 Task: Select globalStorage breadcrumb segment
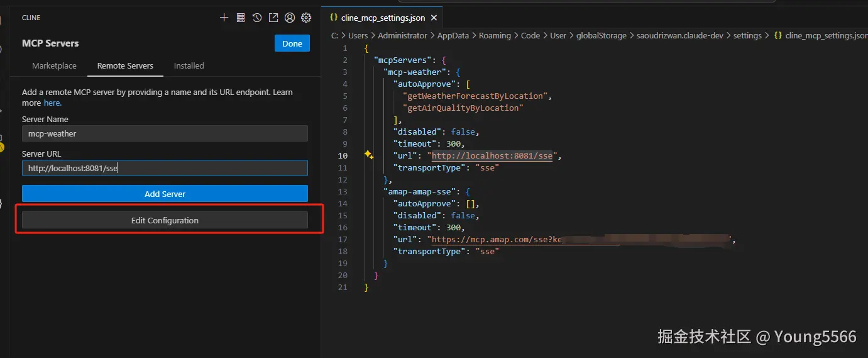click(x=602, y=35)
